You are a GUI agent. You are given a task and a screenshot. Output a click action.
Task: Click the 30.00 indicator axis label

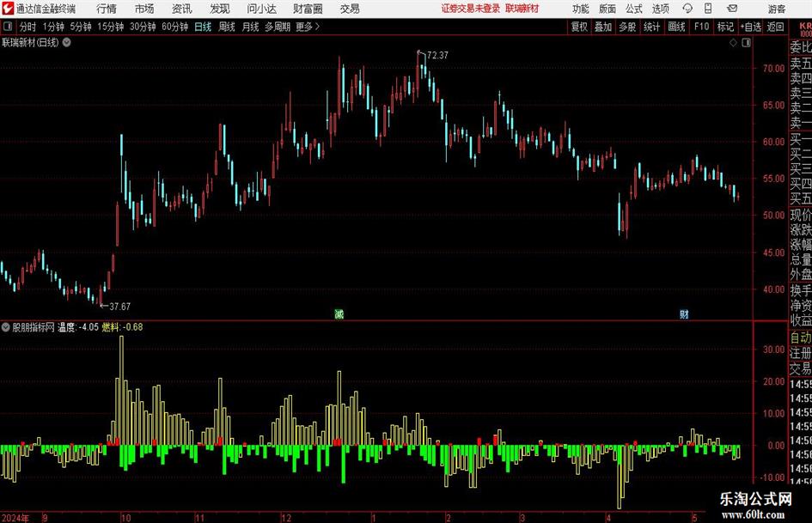773,350
